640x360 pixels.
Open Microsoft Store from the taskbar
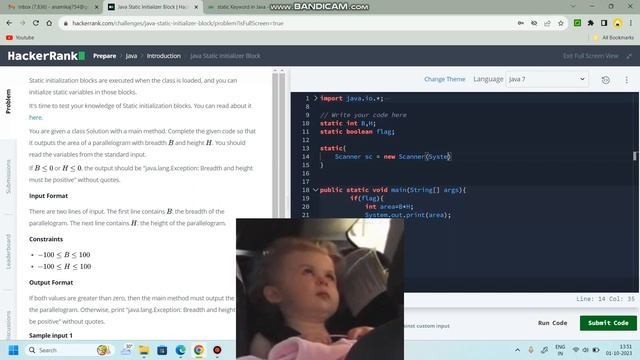coord(162,350)
